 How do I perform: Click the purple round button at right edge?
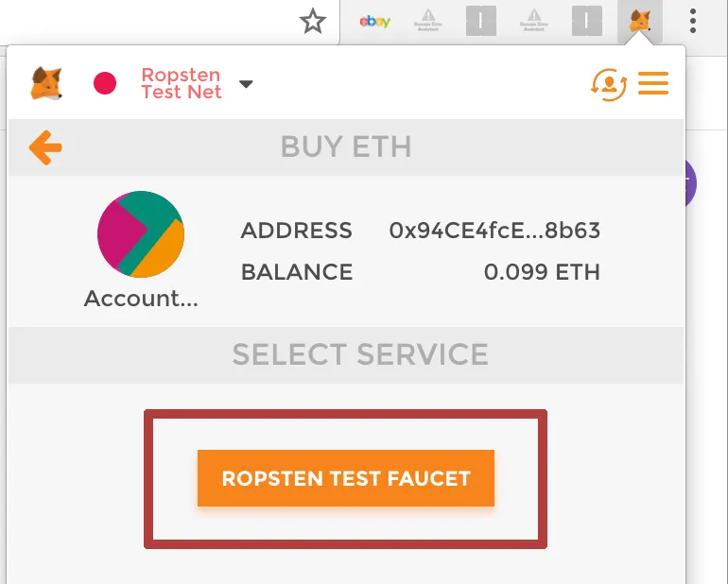click(690, 182)
